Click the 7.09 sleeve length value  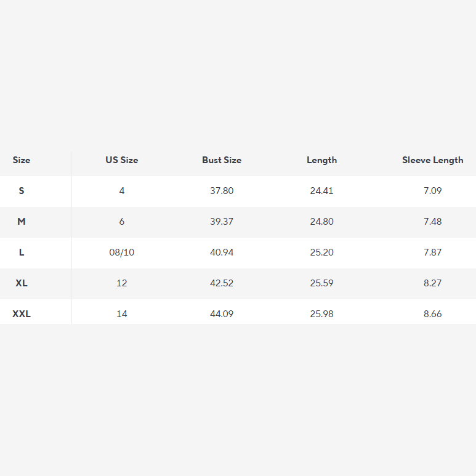(433, 191)
